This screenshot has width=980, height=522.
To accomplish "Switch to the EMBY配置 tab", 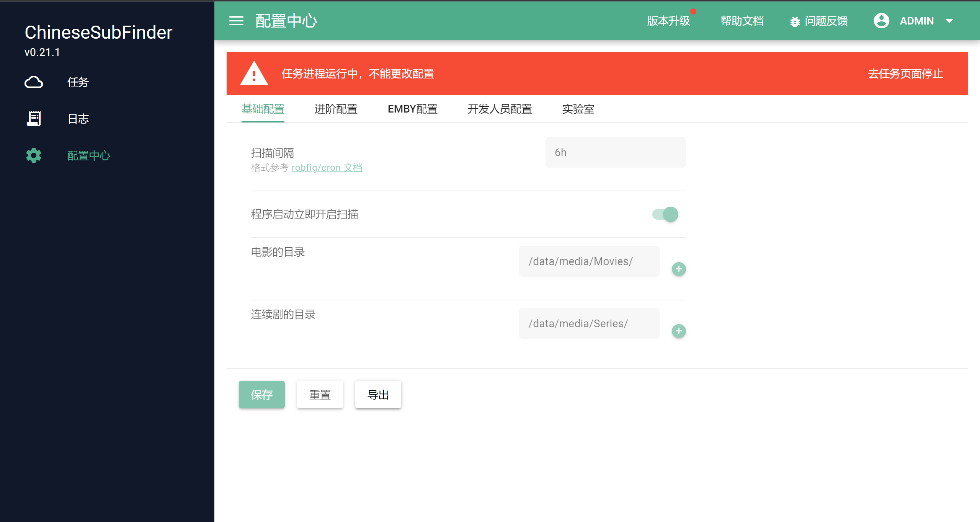I will [413, 109].
